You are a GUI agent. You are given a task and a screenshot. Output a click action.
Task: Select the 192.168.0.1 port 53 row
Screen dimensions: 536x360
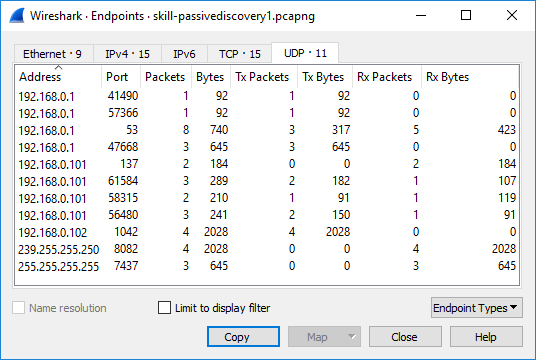(x=267, y=130)
